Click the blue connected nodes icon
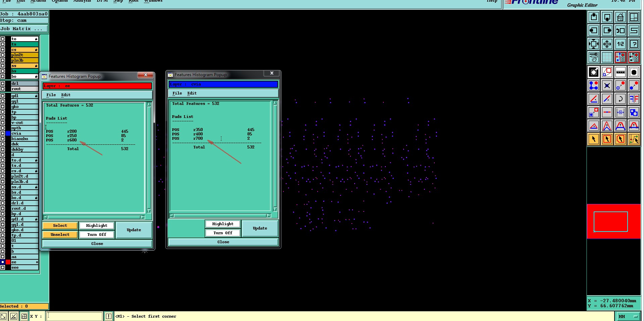644x321 pixels. (594, 85)
